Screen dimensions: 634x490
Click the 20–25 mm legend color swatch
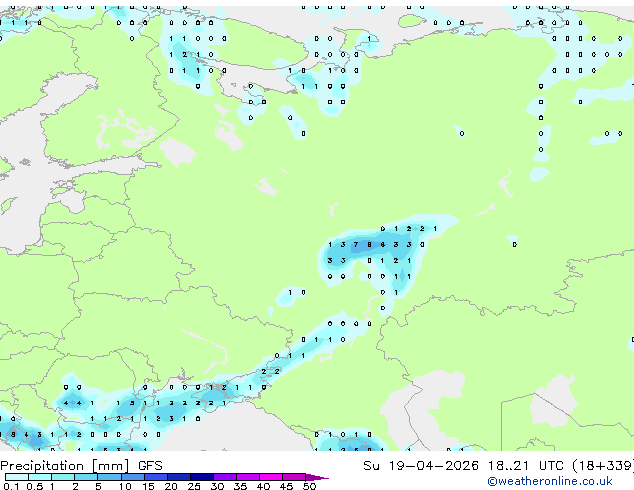179,477
